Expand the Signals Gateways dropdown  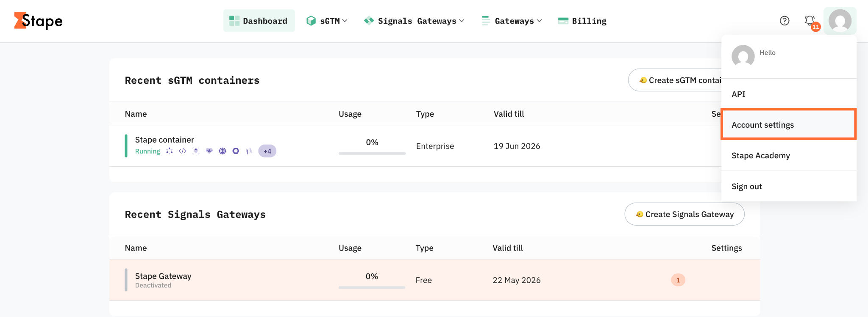tap(415, 21)
